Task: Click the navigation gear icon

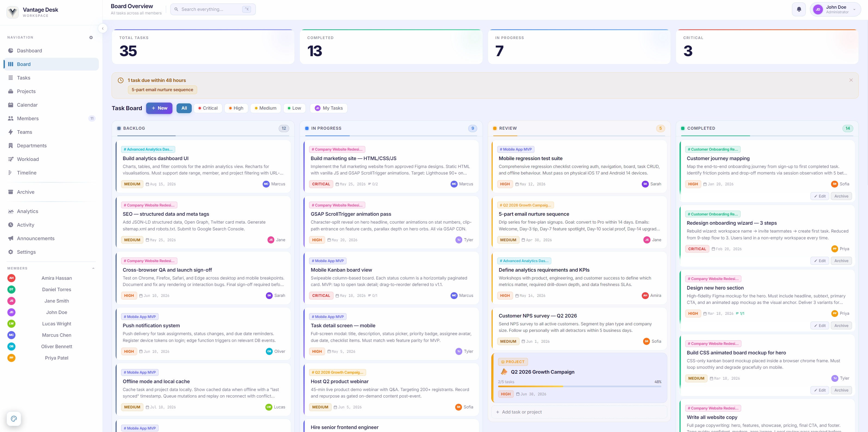Action: [91, 37]
